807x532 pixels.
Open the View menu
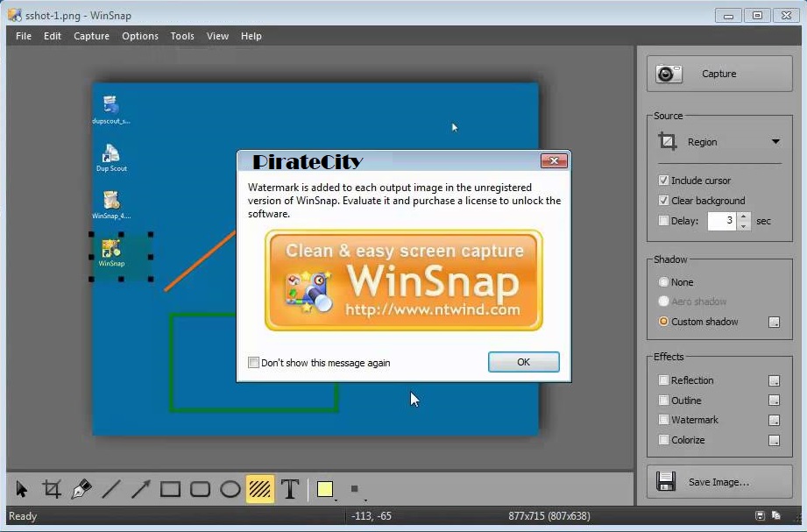pyautogui.click(x=217, y=36)
